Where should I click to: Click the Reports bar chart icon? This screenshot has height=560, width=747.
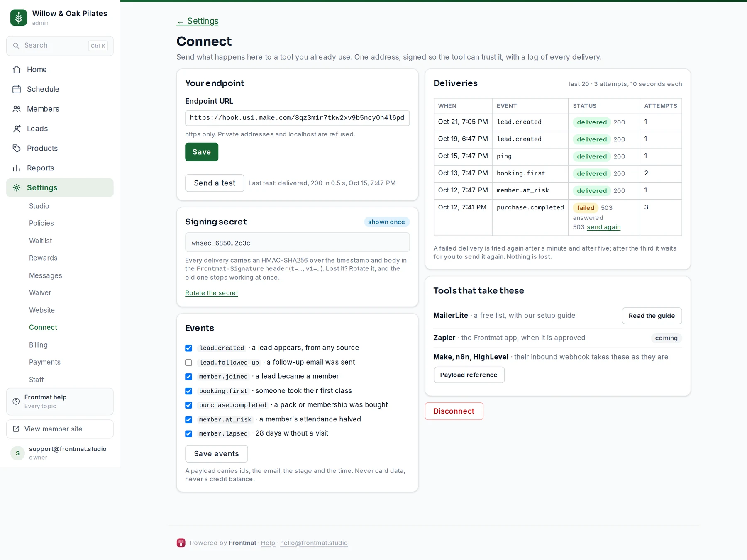tap(17, 168)
